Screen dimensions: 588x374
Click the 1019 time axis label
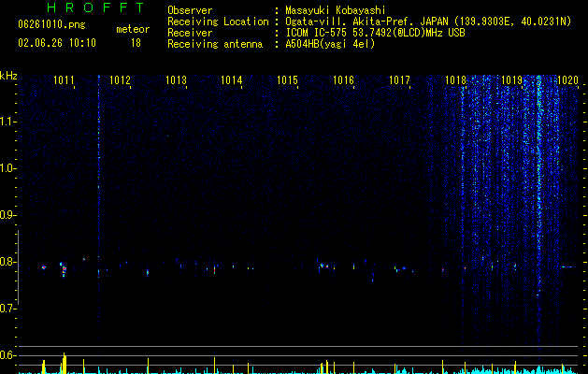[x=511, y=80]
